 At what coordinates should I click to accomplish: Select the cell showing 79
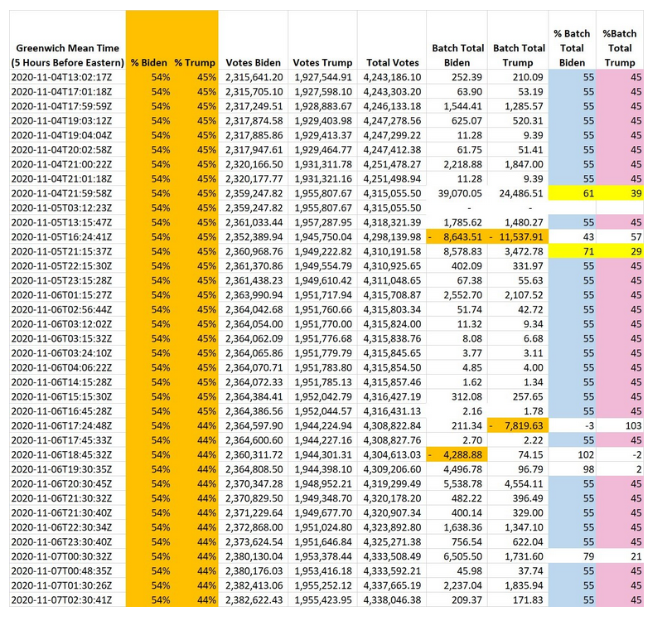coord(572,556)
